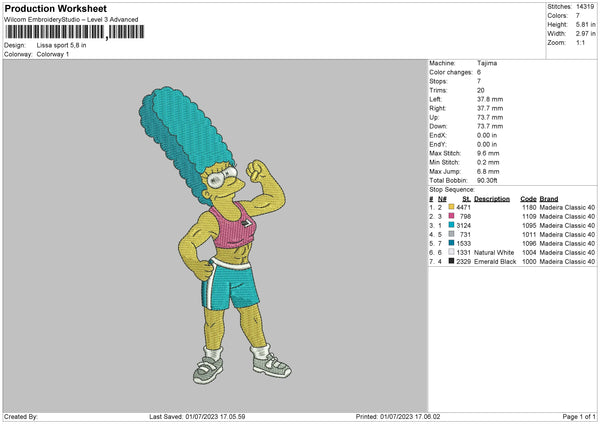Viewport: 600px width, 424px height.
Task: Click the 'Code' column header
Action: tap(528, 199)
